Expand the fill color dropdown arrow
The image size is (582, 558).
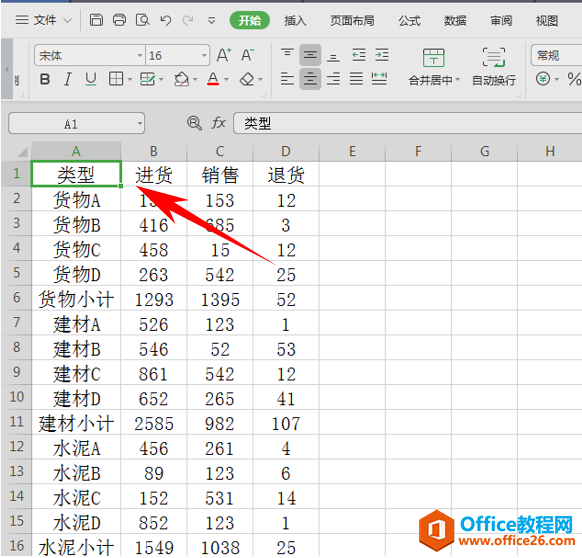[x=195, y=79]
